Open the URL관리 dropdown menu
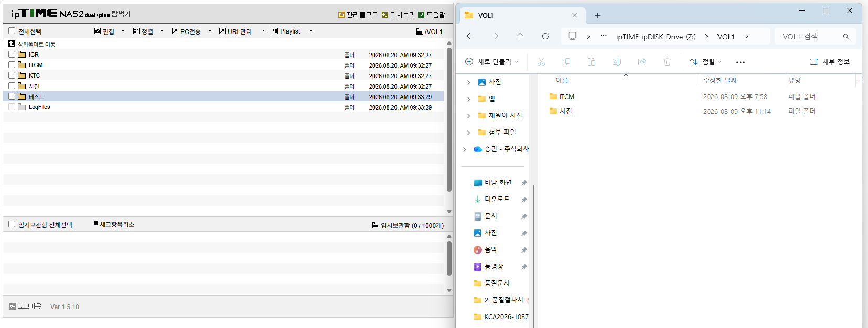868x328 pixels. pyautogui.click(x=242, y=31)
